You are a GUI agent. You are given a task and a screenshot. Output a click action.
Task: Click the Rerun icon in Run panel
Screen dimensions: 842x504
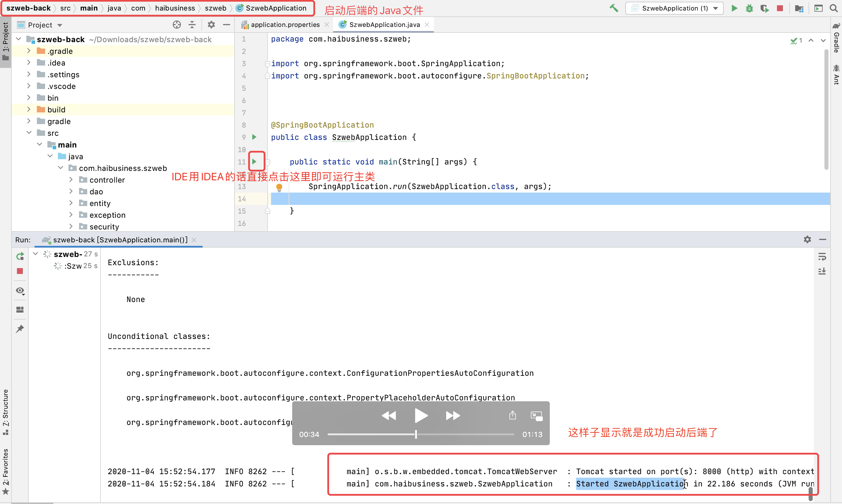20,256
